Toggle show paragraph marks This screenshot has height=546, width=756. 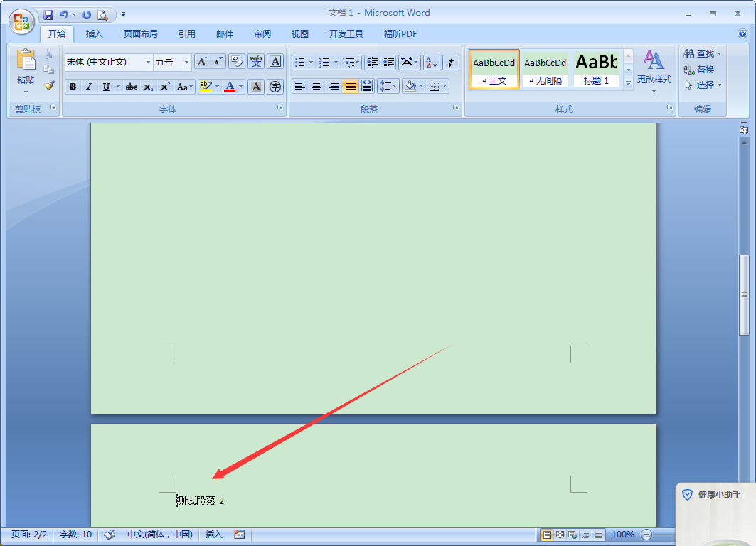451,62
